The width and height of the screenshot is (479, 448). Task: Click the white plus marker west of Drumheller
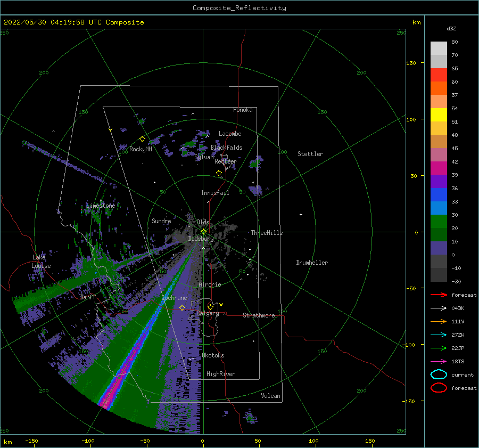301,214
